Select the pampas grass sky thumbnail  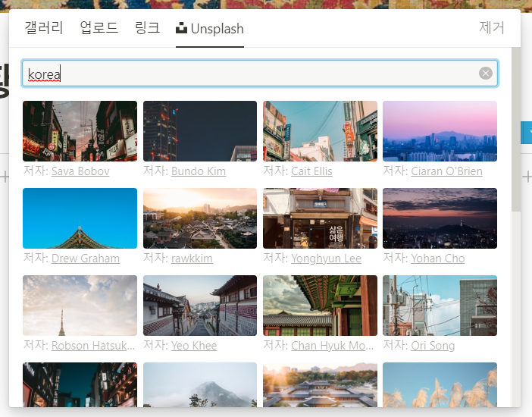440,384
